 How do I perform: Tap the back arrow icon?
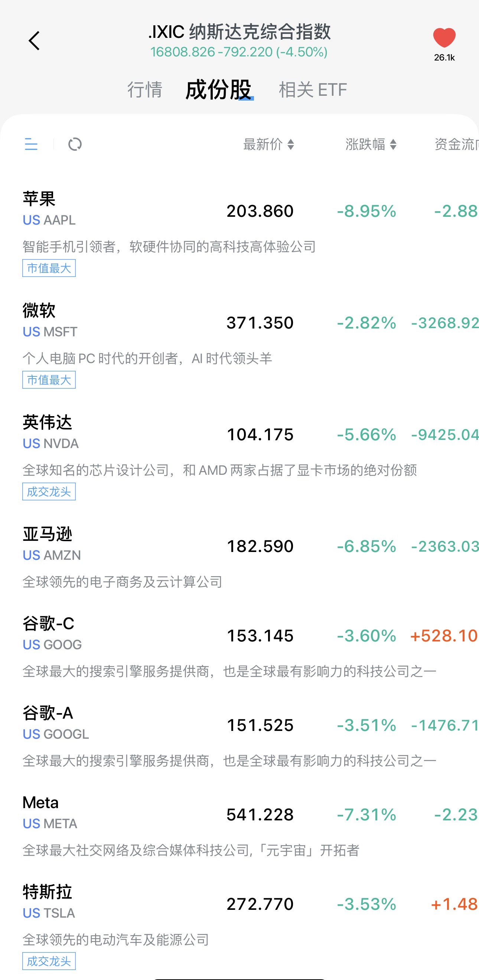pos(34,41)
